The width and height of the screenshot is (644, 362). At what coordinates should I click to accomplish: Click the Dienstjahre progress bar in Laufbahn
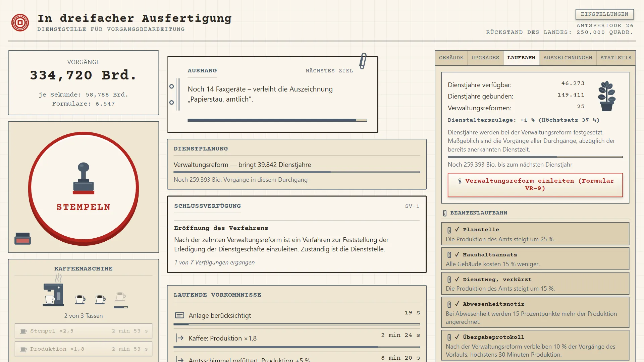coord(535,157)
